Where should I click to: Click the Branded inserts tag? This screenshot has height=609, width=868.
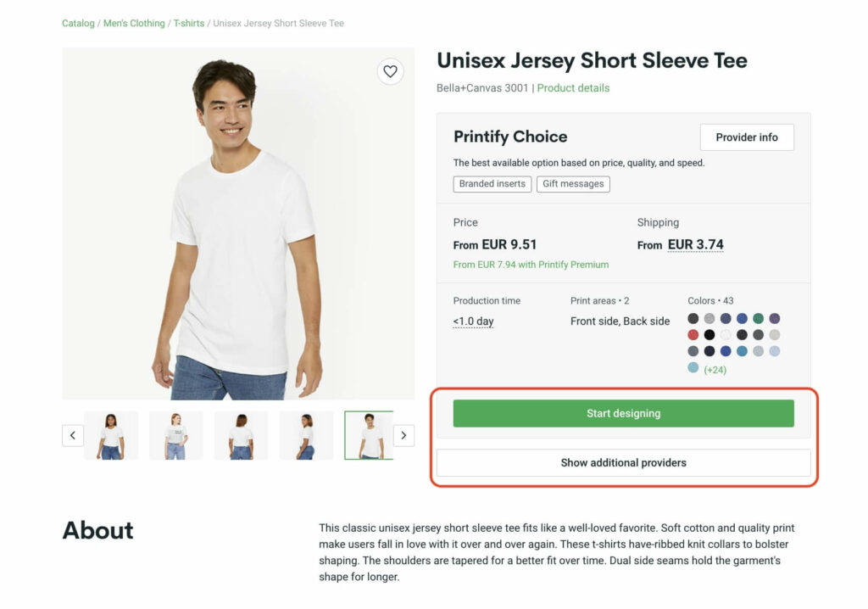coord(492,183)
